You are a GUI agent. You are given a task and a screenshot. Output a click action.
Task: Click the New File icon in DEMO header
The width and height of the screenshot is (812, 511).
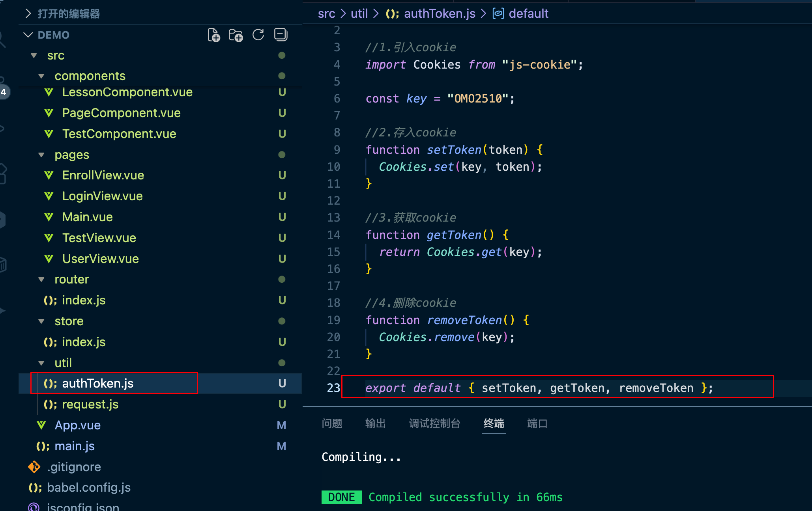coord(214,35)
